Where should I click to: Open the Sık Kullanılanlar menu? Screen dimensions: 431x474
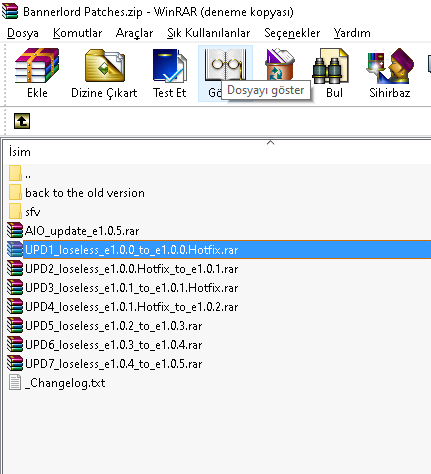coord(208,33)
